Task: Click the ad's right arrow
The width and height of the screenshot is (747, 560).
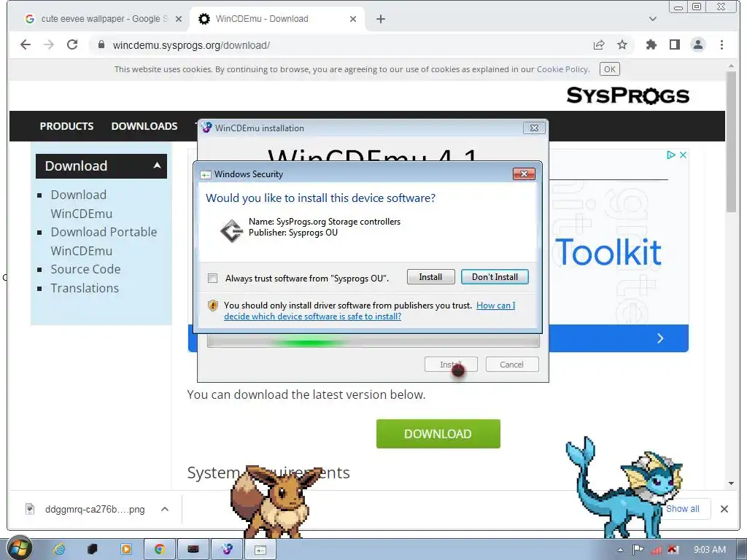Action: [660, 338]
